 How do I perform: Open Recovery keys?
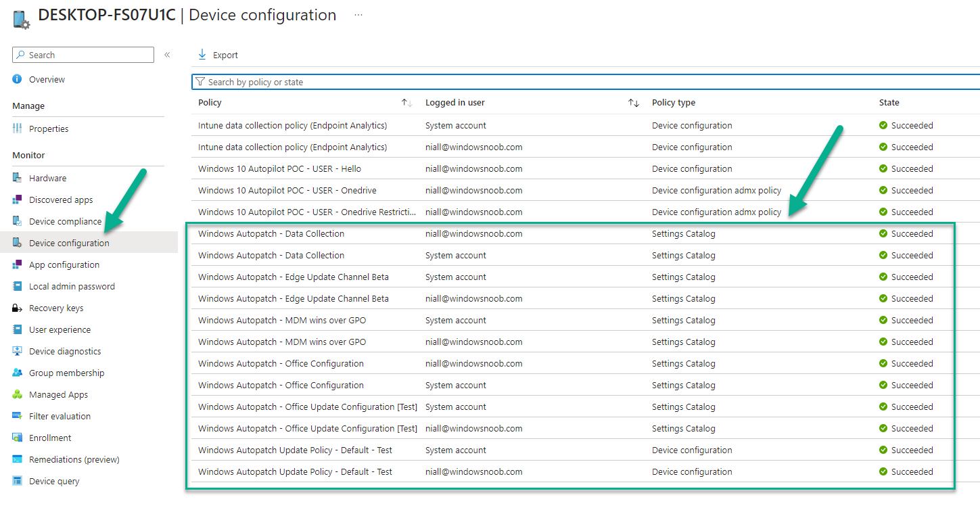point(56,308)
